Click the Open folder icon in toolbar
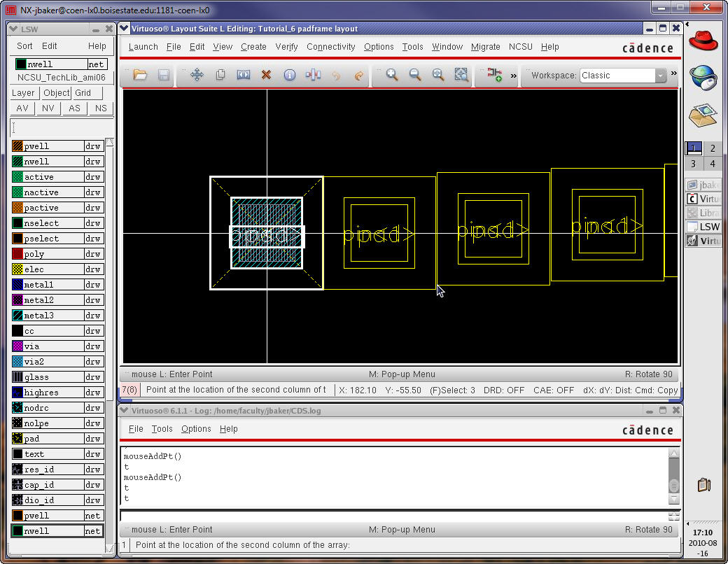Viewport: 728px width, 564px height. (x=140, y=76)
